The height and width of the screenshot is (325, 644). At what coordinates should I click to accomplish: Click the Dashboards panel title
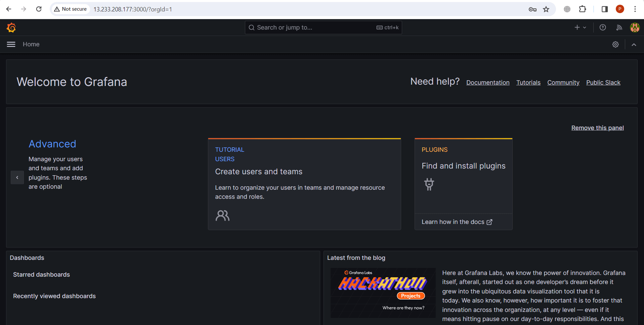point(27,258)
